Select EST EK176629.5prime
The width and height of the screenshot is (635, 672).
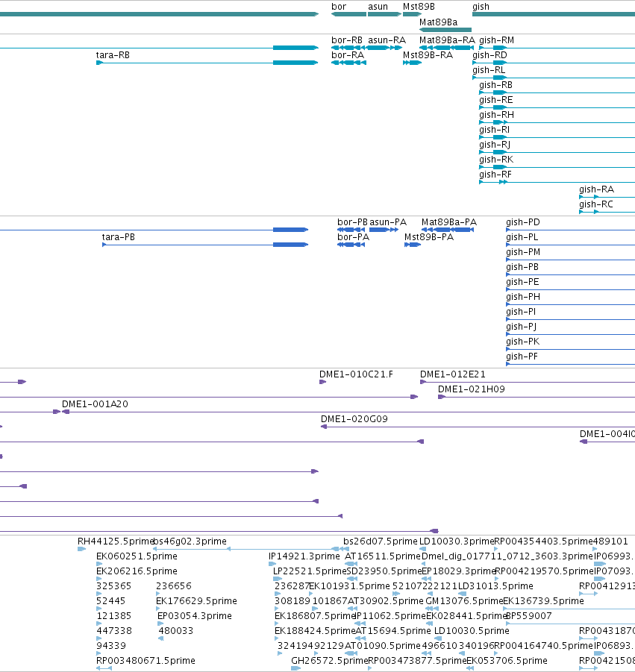click(197, 601)
